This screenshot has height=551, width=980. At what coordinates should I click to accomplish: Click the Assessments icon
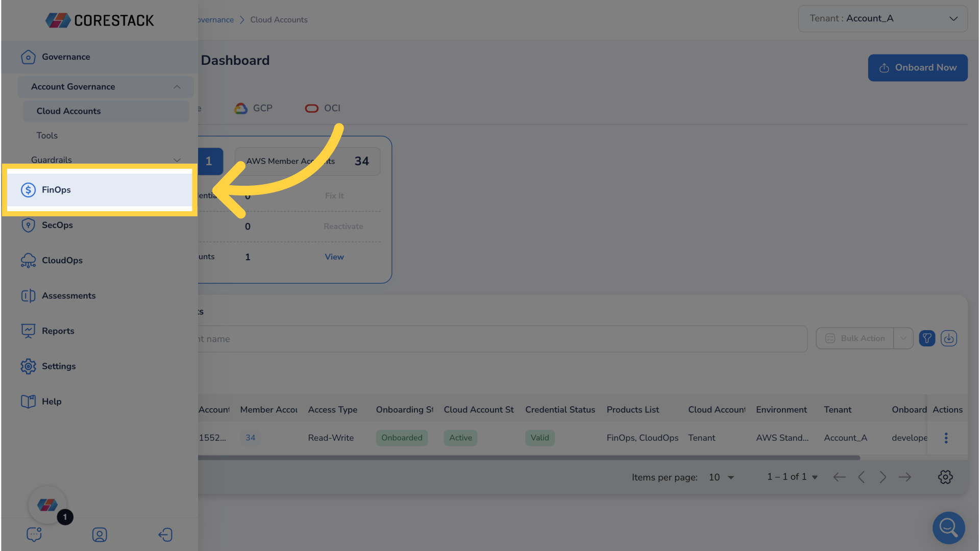tap(28, 295)
